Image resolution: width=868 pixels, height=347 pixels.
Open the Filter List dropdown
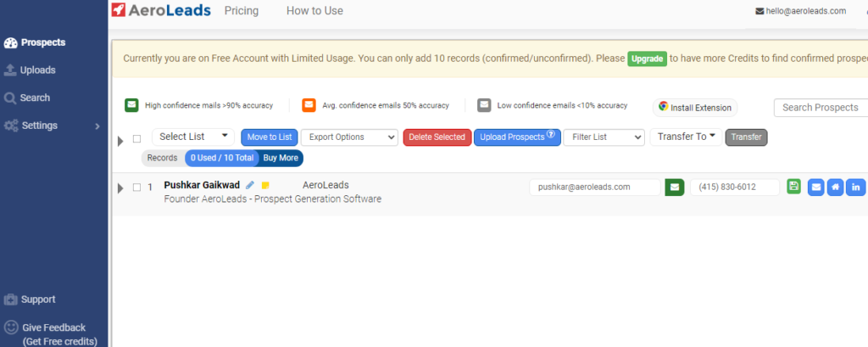coord(604,137)
